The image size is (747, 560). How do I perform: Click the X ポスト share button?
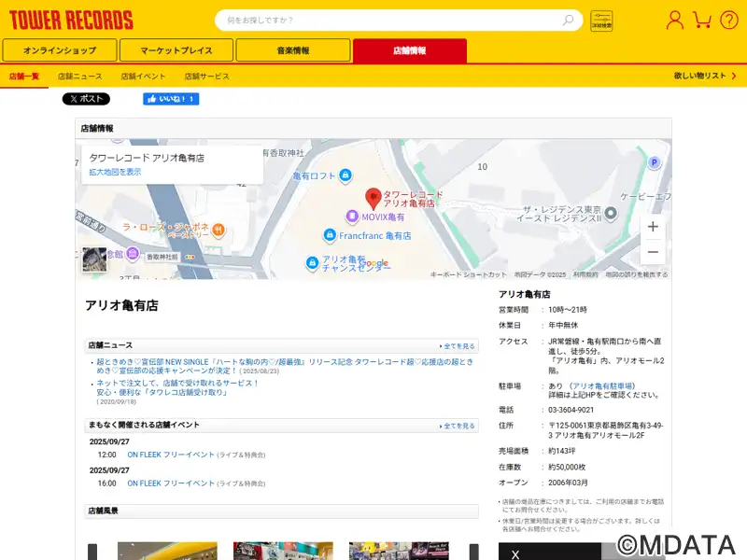pos(86,99)
